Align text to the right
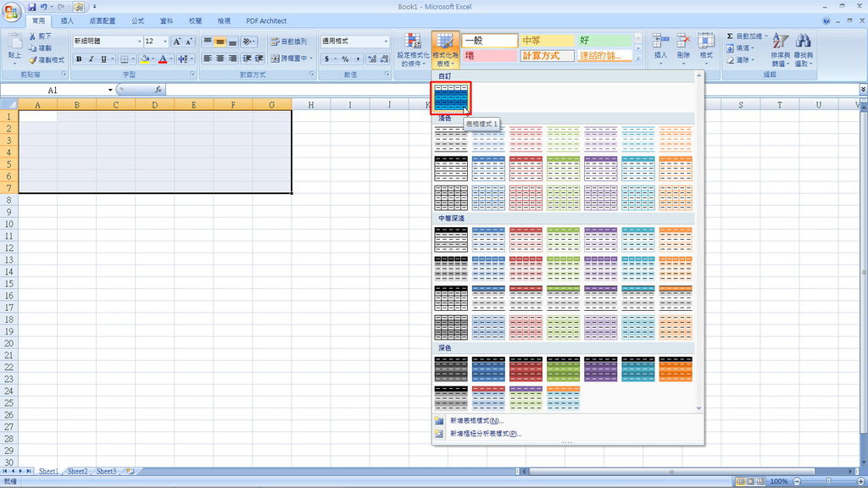Image resolution: width=868 pixels, height=488 pixels. 232,58
